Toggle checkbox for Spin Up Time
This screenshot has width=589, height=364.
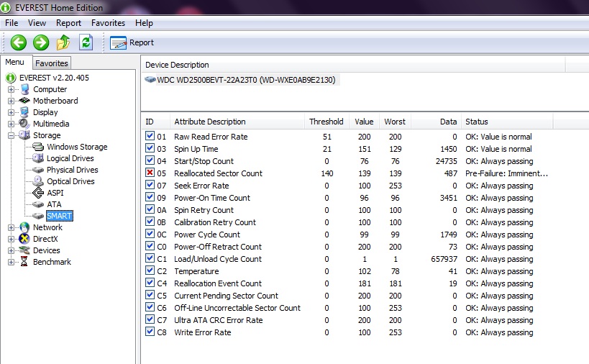point(150,148)
